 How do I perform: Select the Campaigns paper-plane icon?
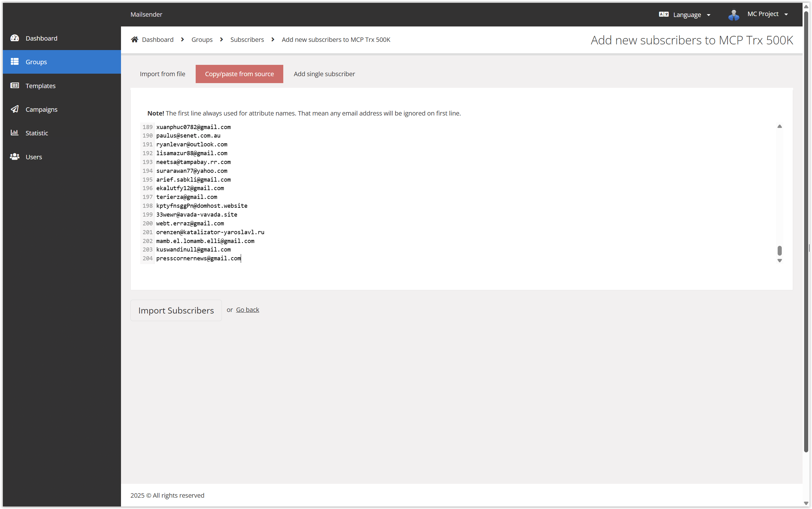pos(15,109)
